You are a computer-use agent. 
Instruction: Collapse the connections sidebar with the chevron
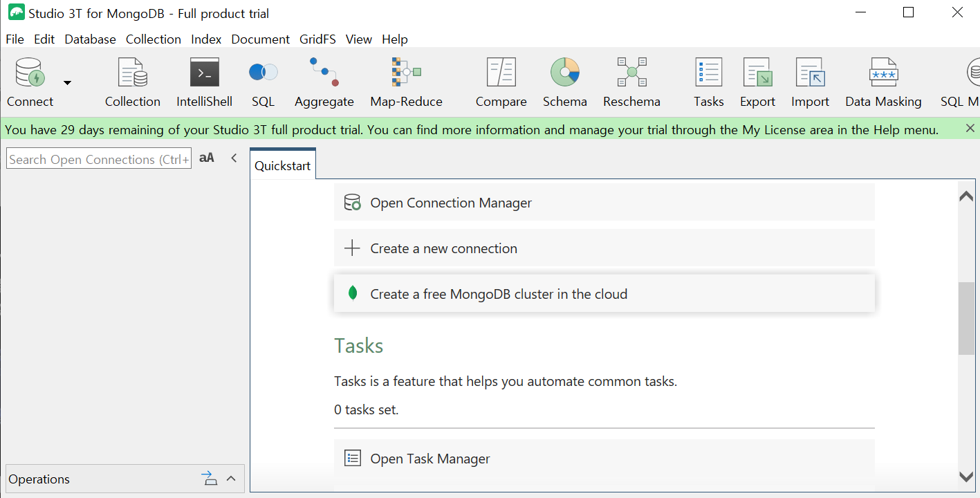(x=234, y=158)
